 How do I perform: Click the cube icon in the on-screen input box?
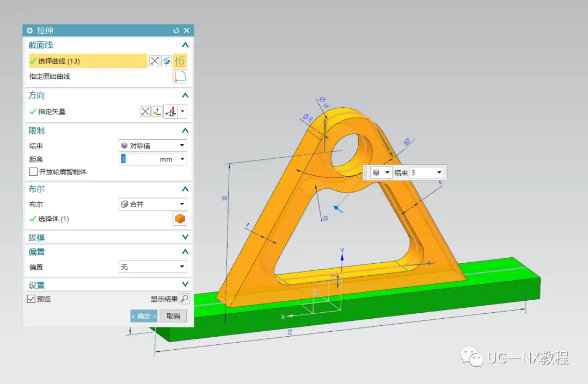coord(376,173)
